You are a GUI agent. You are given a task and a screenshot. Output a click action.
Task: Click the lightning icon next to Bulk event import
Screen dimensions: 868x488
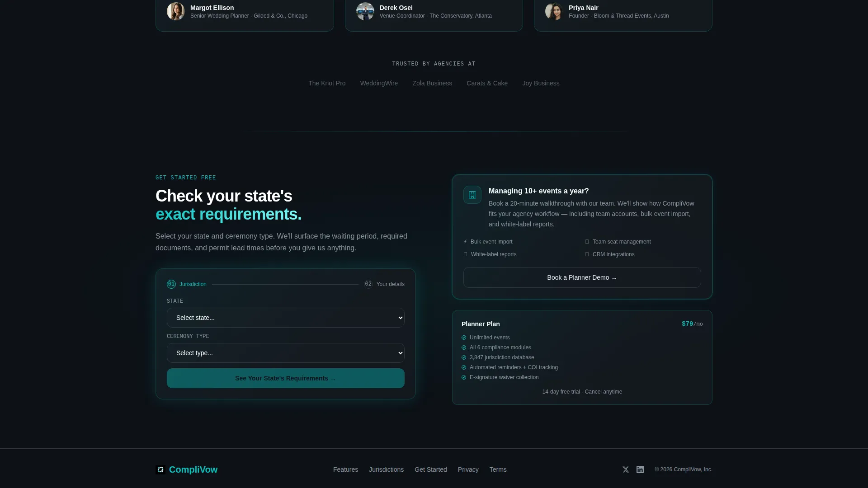(465, 242)
